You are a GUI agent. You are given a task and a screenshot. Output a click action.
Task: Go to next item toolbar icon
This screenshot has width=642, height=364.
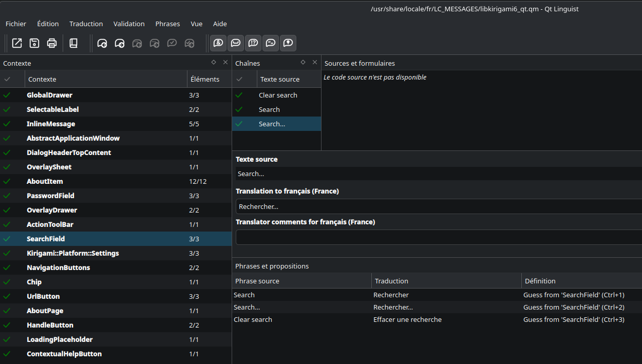(x=120, y=43)
